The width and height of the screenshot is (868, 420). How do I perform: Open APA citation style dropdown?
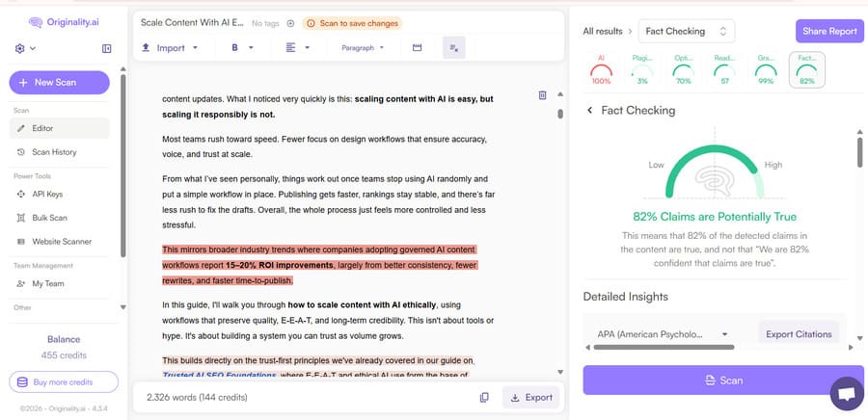(663, 334)
